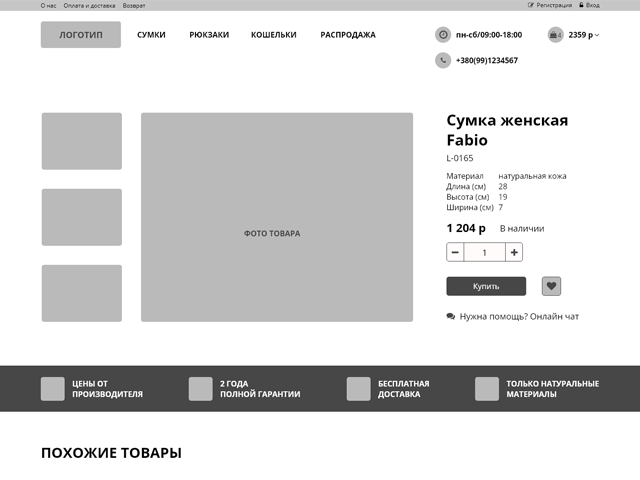Click the Регистрация link
Viewport: 640px width, 480px height.
554,5
